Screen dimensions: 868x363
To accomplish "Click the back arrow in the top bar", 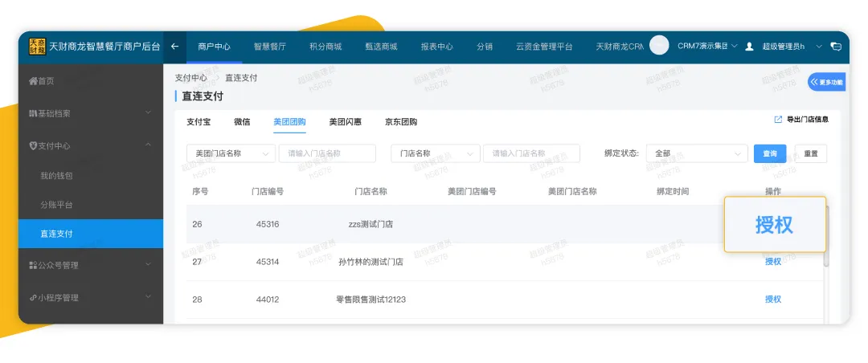I will [x=175, y=47].
